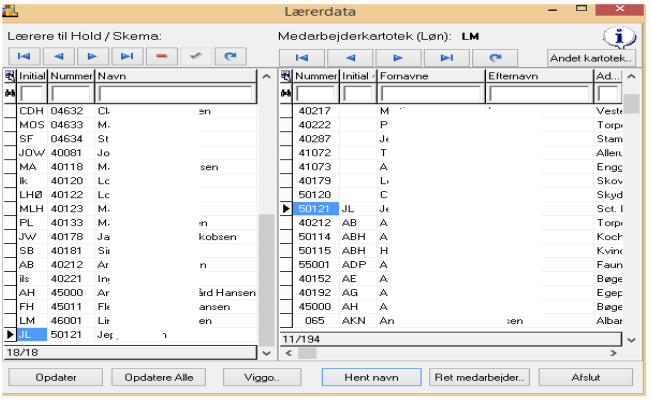
Task: Select employee row 55001 ADP
Action: pyautogui.click(x=451, y=264)
